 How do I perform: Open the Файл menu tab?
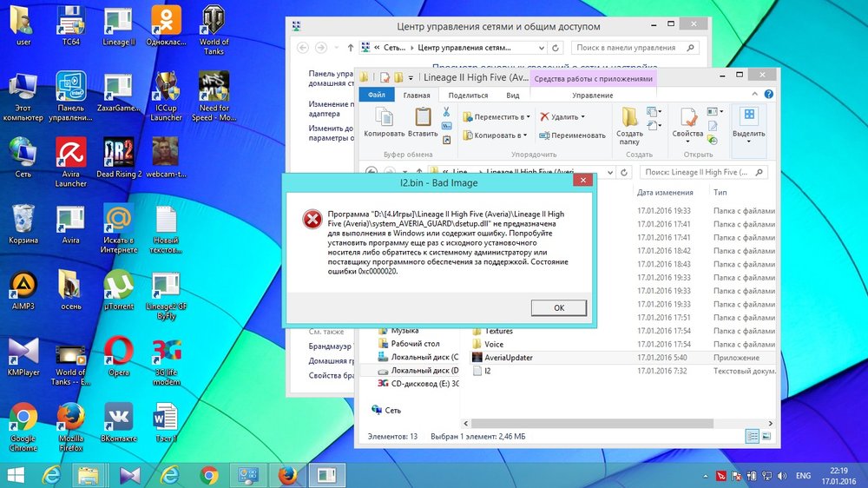pyautogui.click(x=377, y=96)
